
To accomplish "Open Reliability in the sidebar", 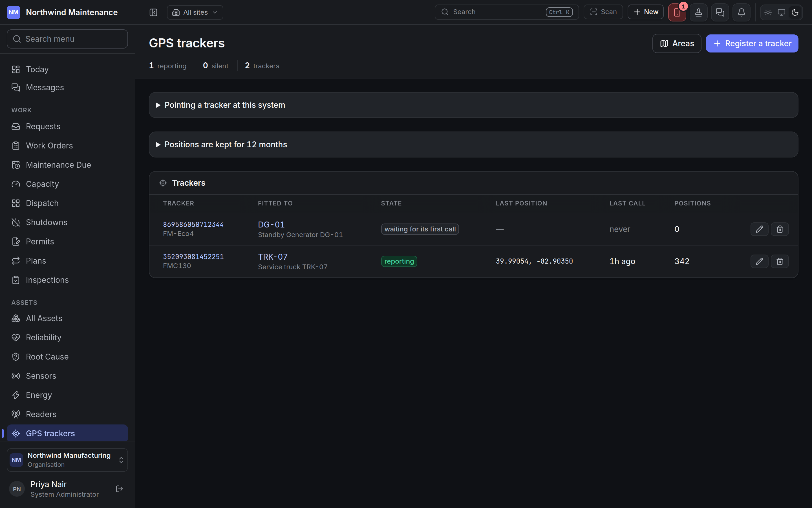I will pyautogui.click(x=67, y=338).
